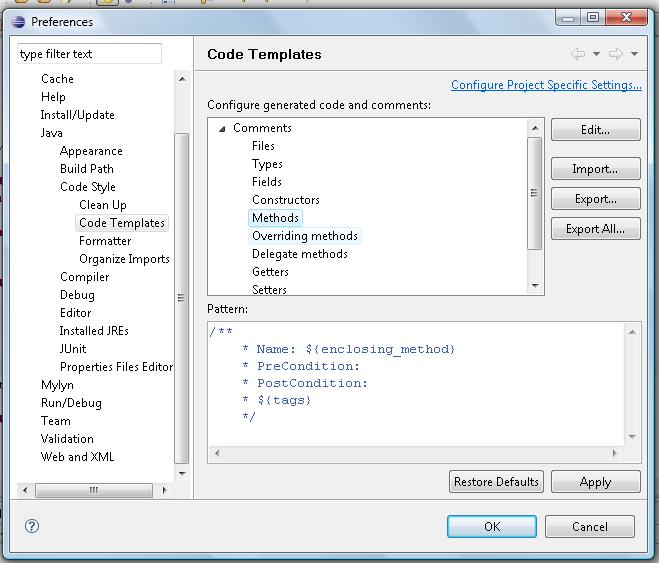Select Organize Imports in sidebar

[x=124, y=259]
